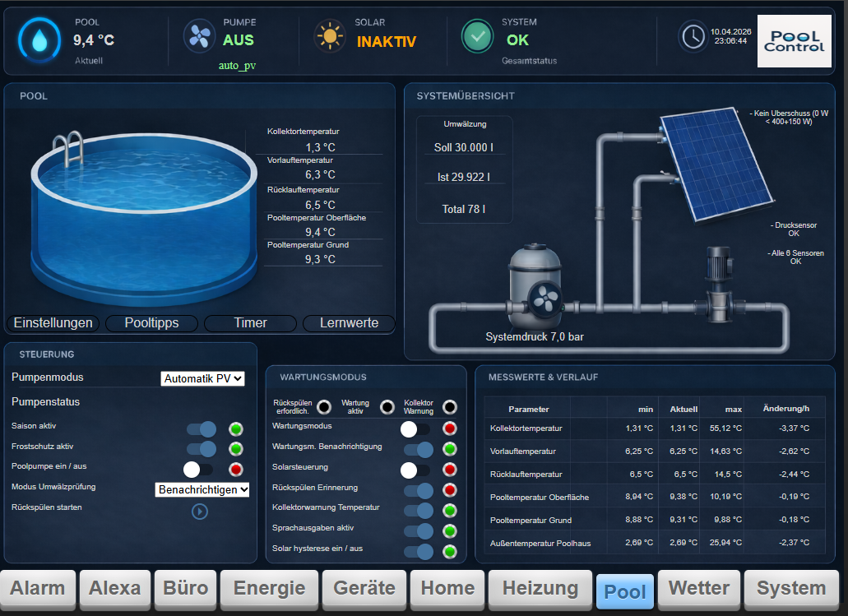
Task: Click the Sprachausgaben aktiv green LED
Action: click(x=449, y=531)
